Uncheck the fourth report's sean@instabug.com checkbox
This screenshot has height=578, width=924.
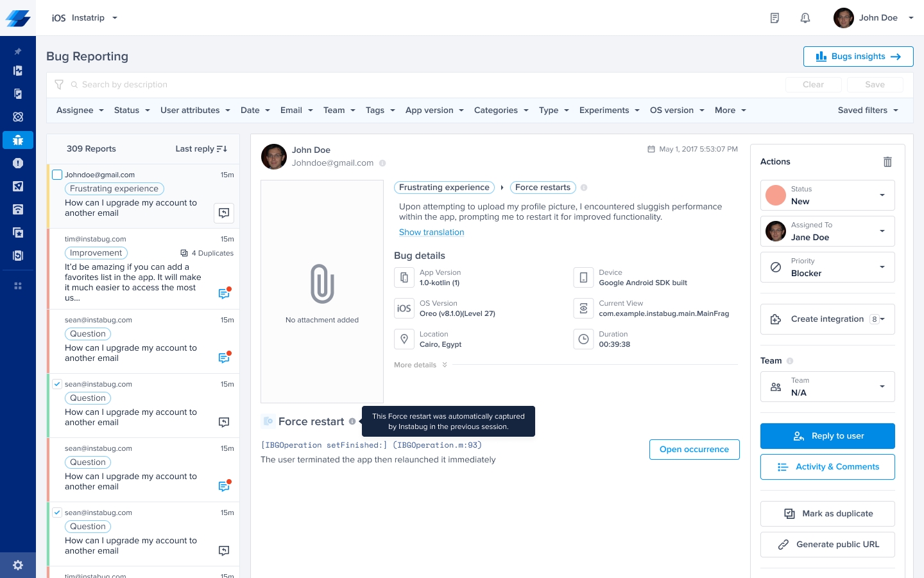pos(57,384)
